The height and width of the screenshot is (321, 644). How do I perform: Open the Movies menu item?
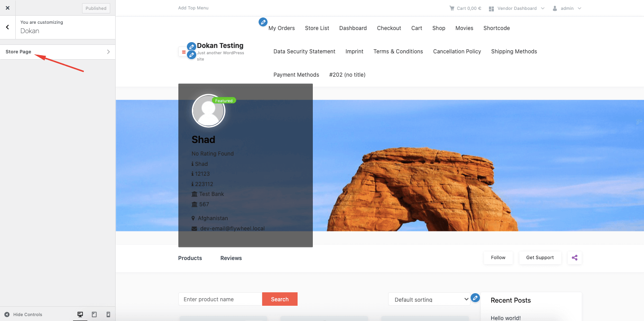[x=464, y=28]
